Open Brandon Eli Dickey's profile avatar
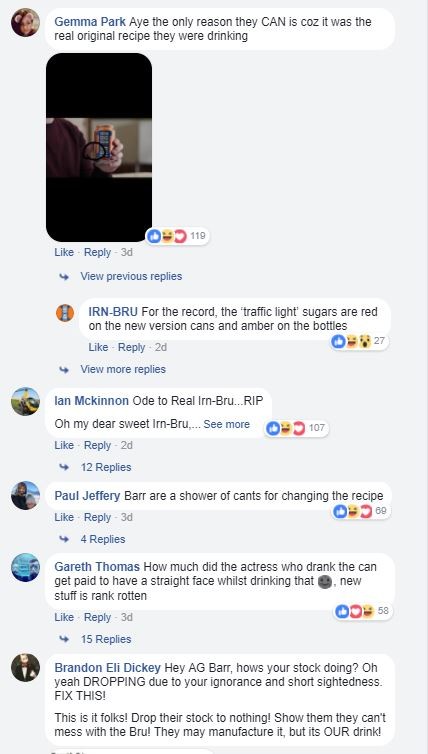The image size is (428, 754). tap(25, 667)
